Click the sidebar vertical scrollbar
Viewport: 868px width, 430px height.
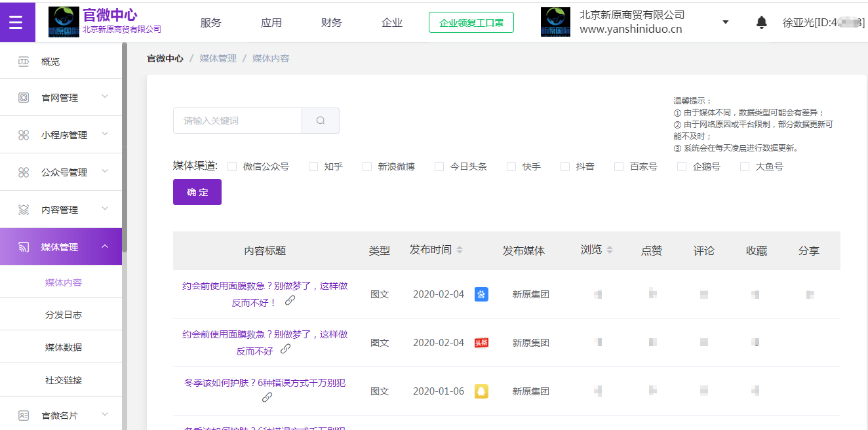click(125, 147)
